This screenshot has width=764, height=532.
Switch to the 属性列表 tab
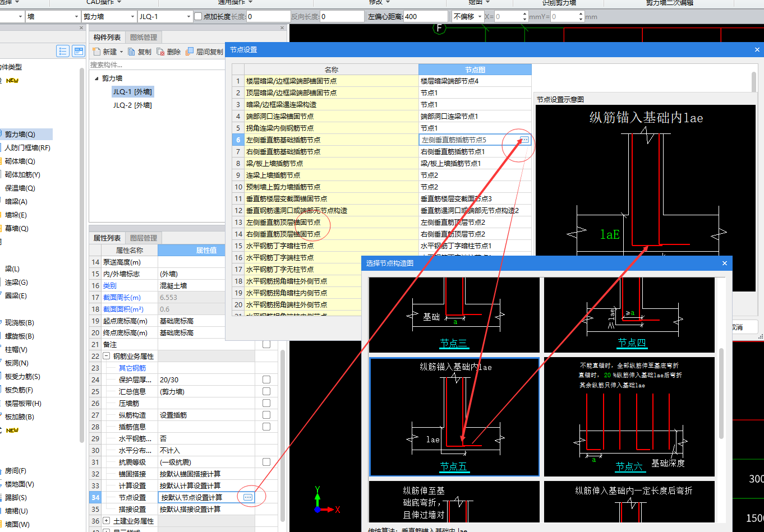(x=107, y=238)
